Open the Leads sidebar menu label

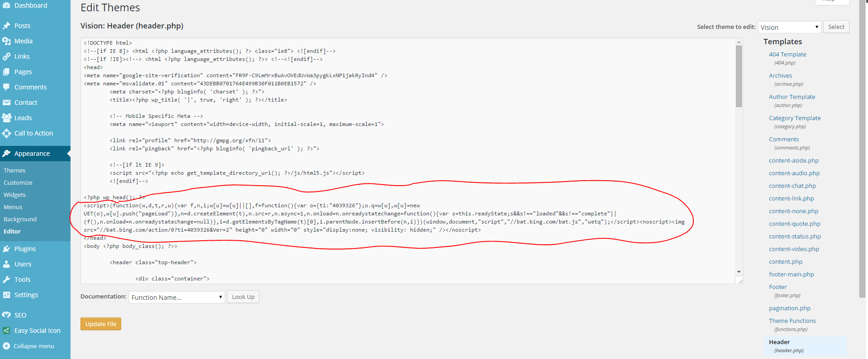(x=23, y=118)
